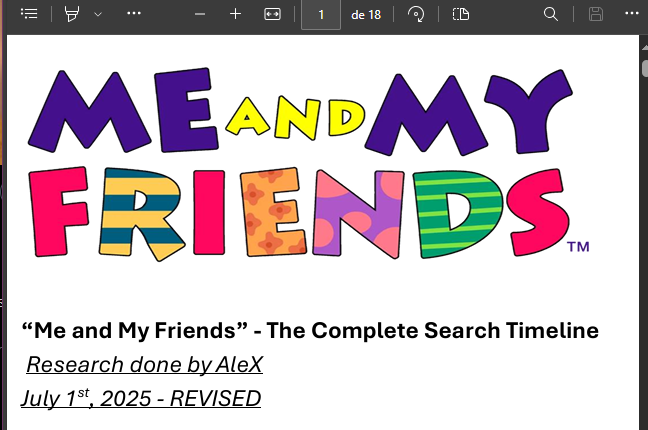The image size is (648, 430).
Task: Click the 'July 1st, 2025 - REVISED' date line
Action: pos(141,399)
